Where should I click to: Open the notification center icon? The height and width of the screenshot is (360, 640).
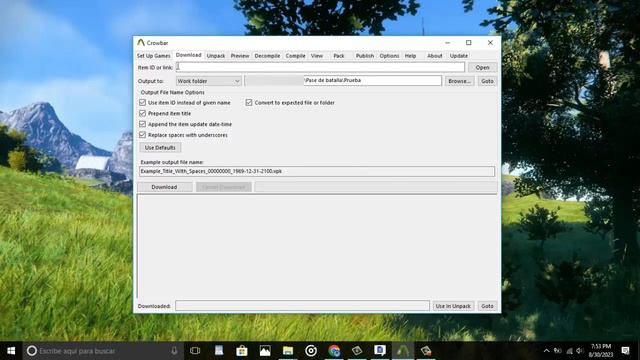tap(625, 351)
